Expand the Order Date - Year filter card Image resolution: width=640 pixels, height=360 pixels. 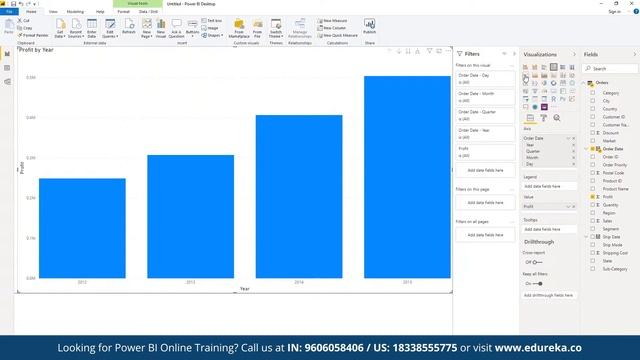pos(485,134)
